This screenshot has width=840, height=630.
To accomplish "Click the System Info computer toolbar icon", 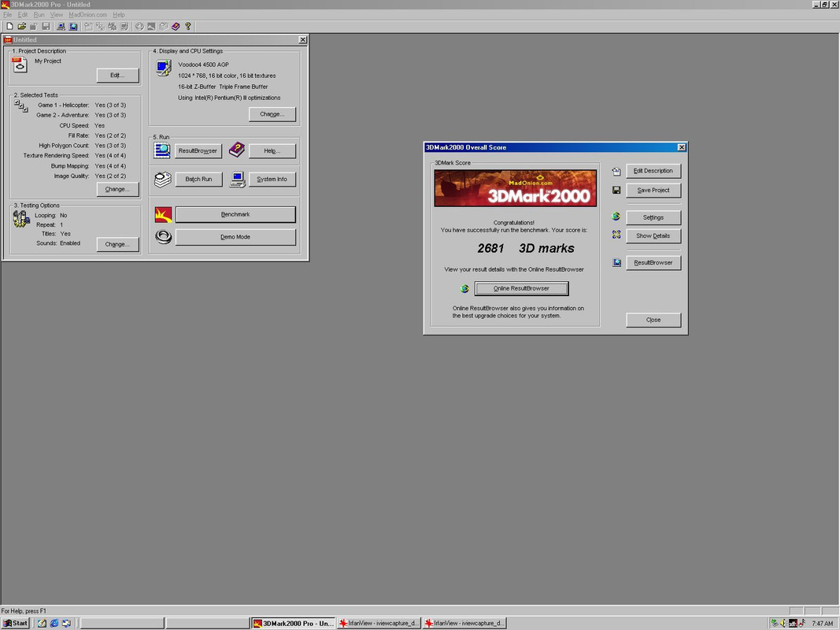I will pyautogui.click(x=61, y=26).
